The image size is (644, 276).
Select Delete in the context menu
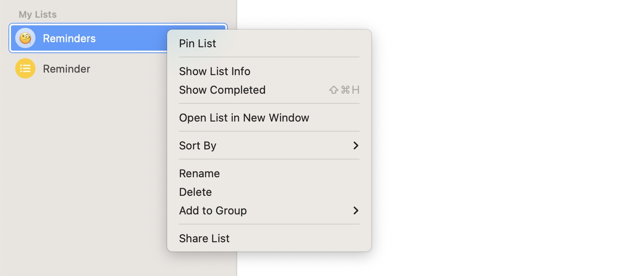pos(269,192)
